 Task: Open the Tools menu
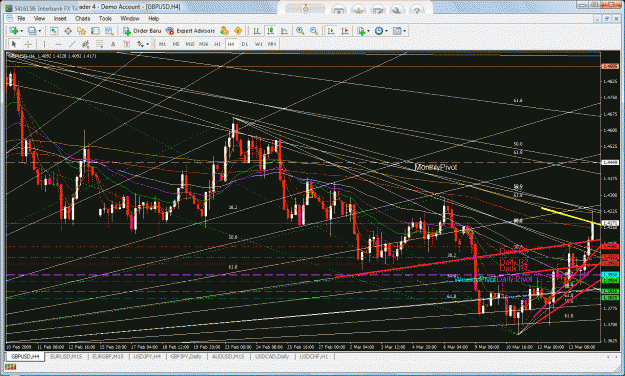[105, 18]
